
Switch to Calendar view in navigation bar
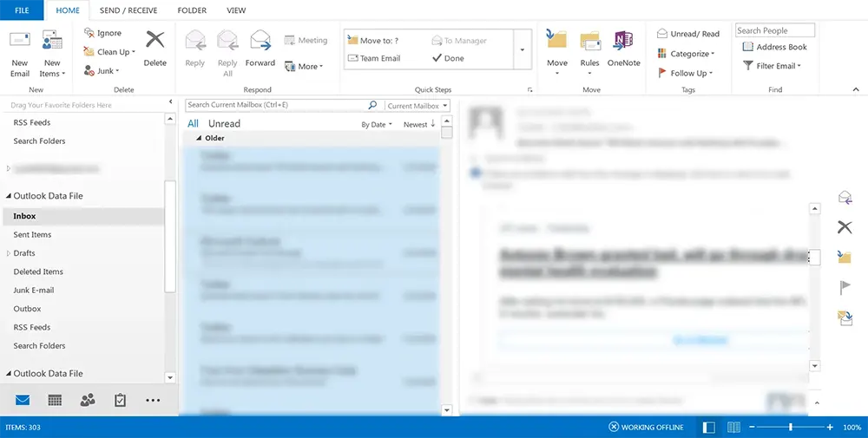[x=55, y=400]
